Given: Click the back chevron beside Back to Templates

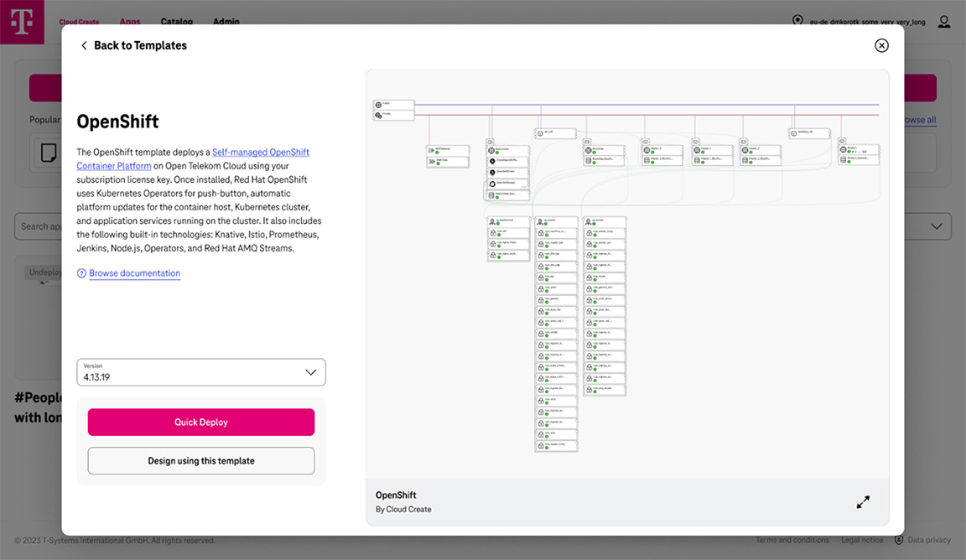Looking at the screenshot, I should point(84,45).
